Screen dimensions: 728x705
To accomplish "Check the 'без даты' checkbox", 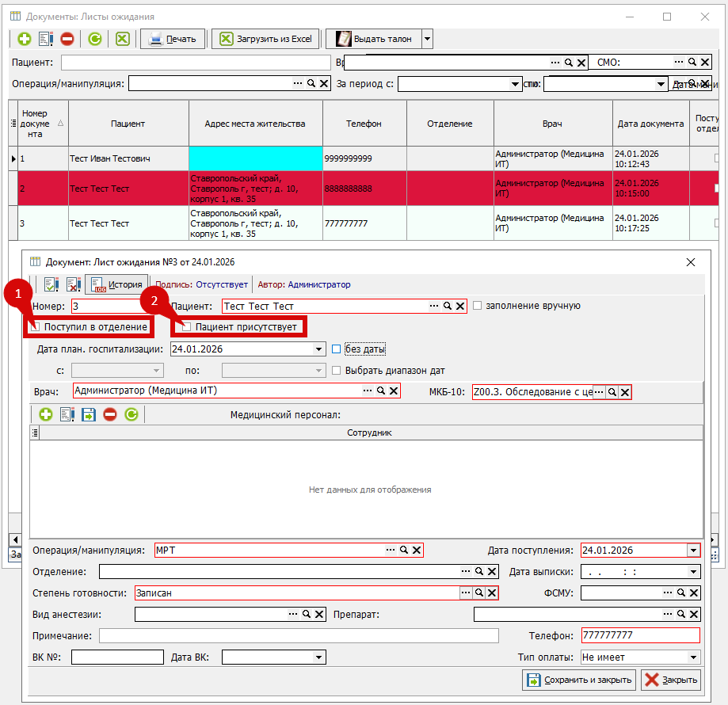I will [x=337, y=349].
